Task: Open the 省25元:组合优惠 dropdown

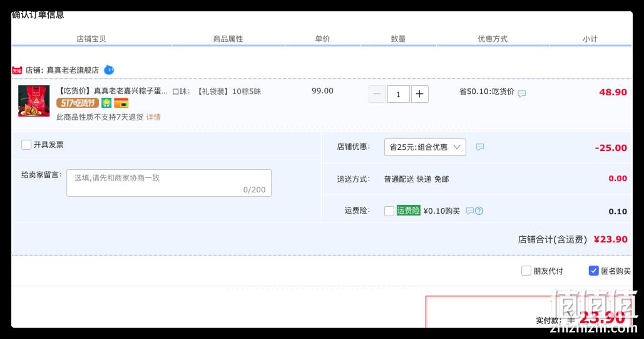Action: pos(425,147)
